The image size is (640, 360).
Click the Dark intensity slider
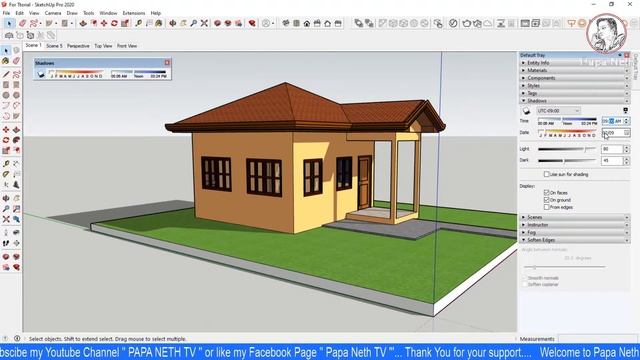[567, 161]
